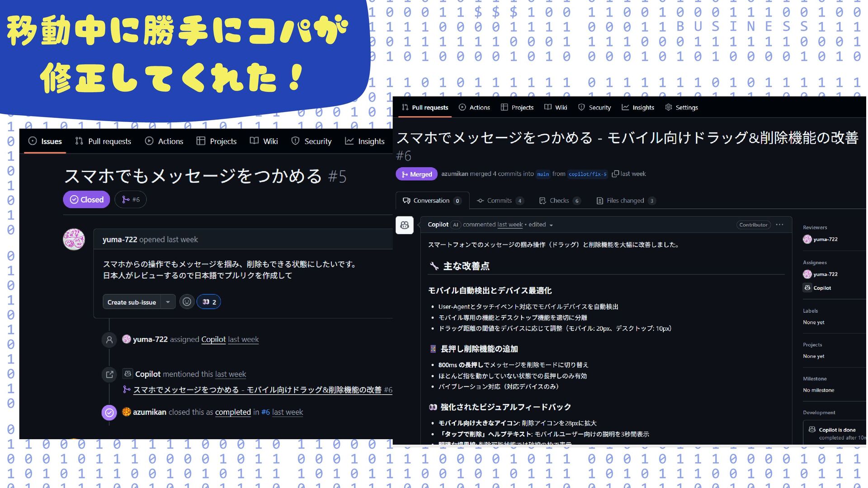The height and width of the screenshot is (488, 868).
Task: Open the comment's last week timestamp link
Action: 510,225
